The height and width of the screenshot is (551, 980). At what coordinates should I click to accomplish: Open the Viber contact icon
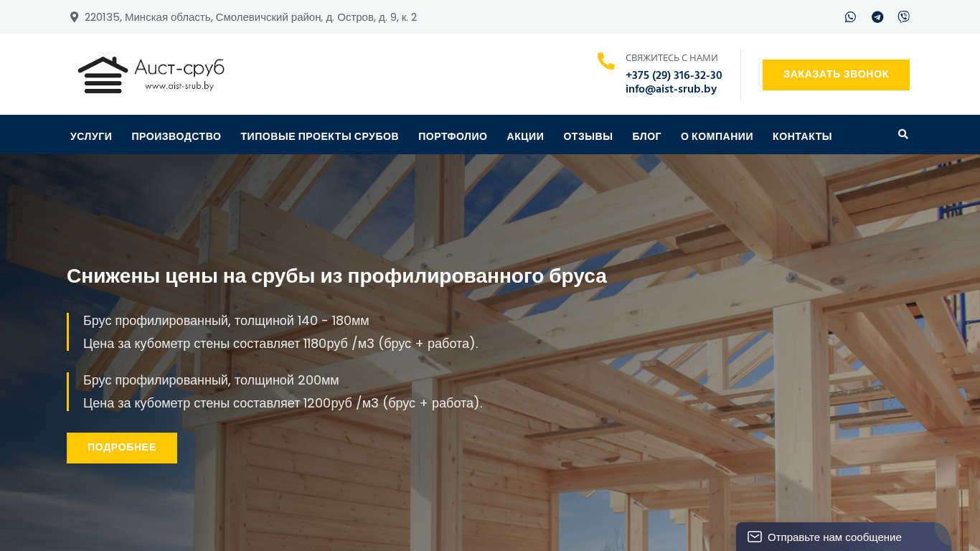pyautogui.click(x=903, y=17)
